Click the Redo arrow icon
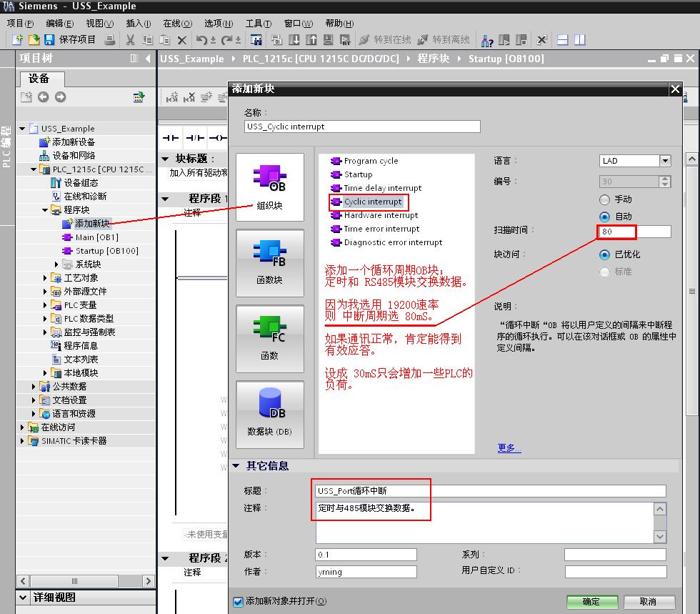Image resolution: width=700 pixels, height=614 pixels. click(227, 40)
